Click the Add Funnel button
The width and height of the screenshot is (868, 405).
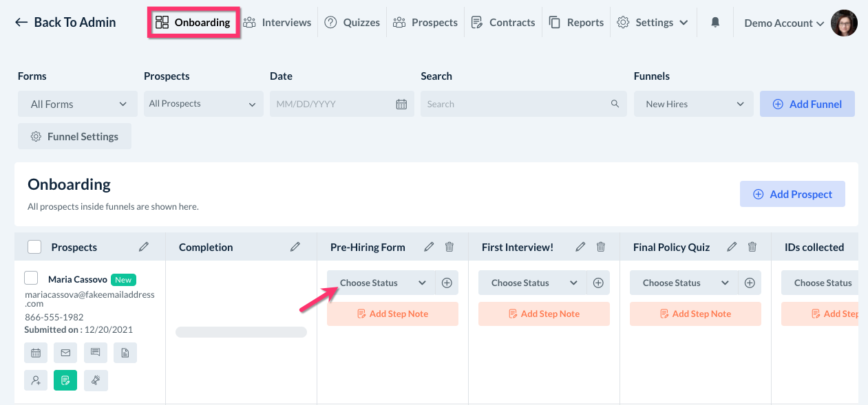click(x=807, y=105)
